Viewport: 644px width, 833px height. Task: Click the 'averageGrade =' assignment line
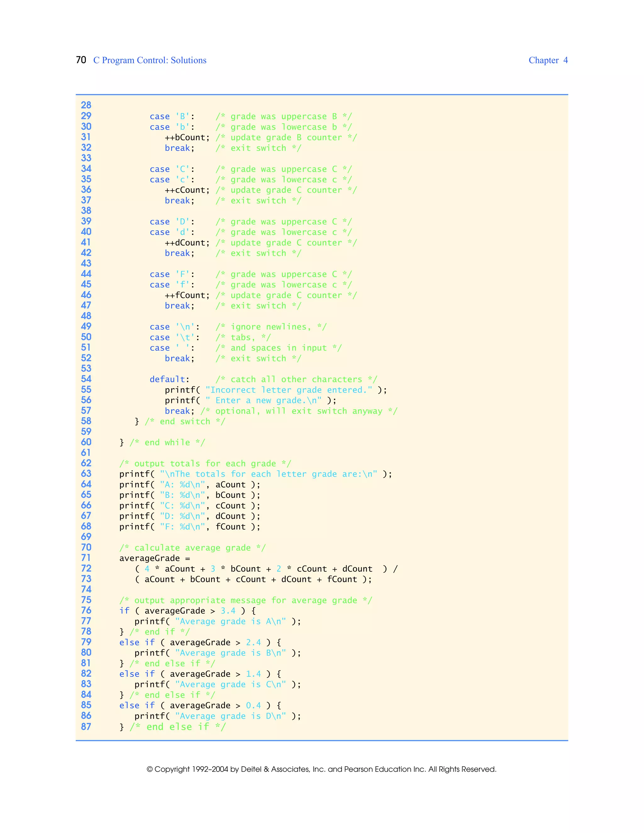click(x=154, y=558)
